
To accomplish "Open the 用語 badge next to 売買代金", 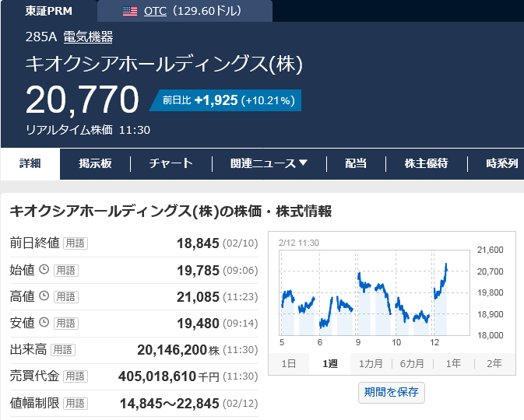I will (76, 376).
